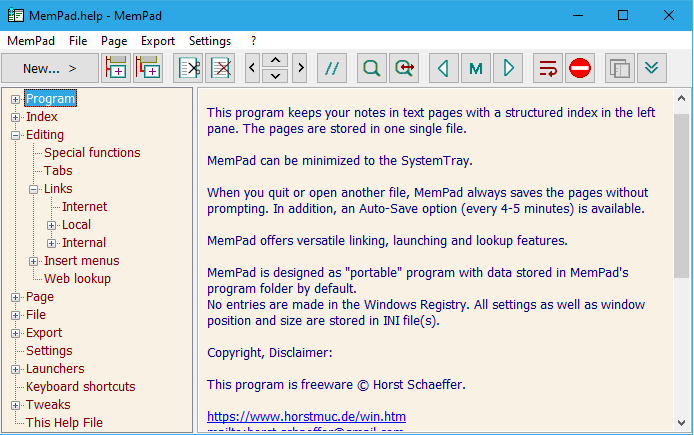Screen dimensions: 694x435
Task: Click the double chevron down icon
Action: tap(652, 68)
